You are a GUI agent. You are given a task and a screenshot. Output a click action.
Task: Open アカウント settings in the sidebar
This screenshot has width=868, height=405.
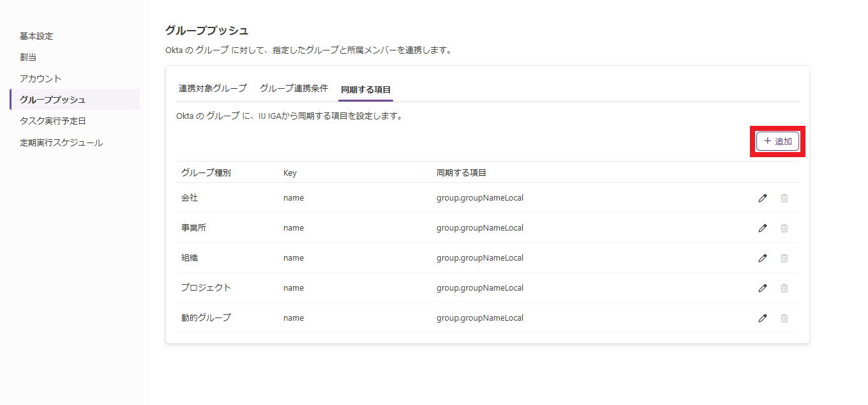[41, 79]
